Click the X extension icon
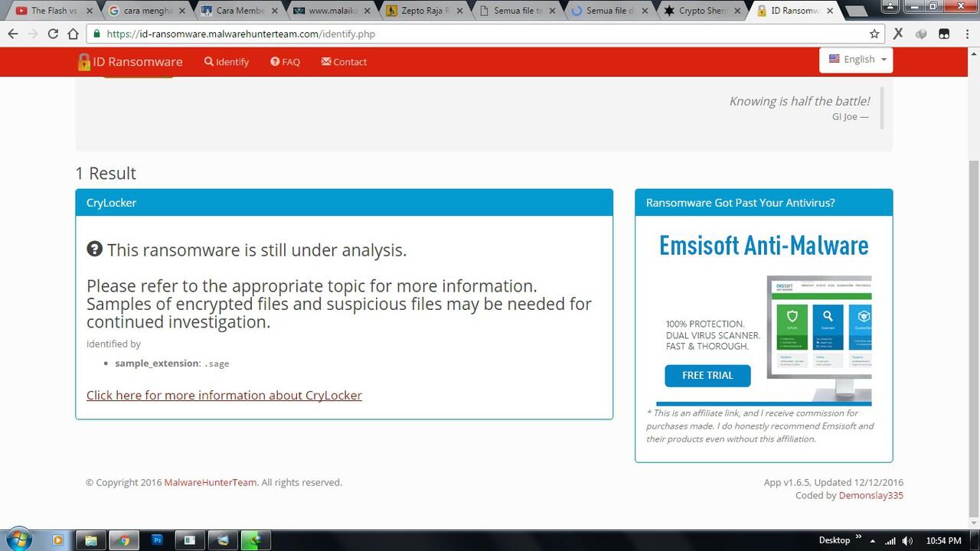980x551 pixels. 899,34
